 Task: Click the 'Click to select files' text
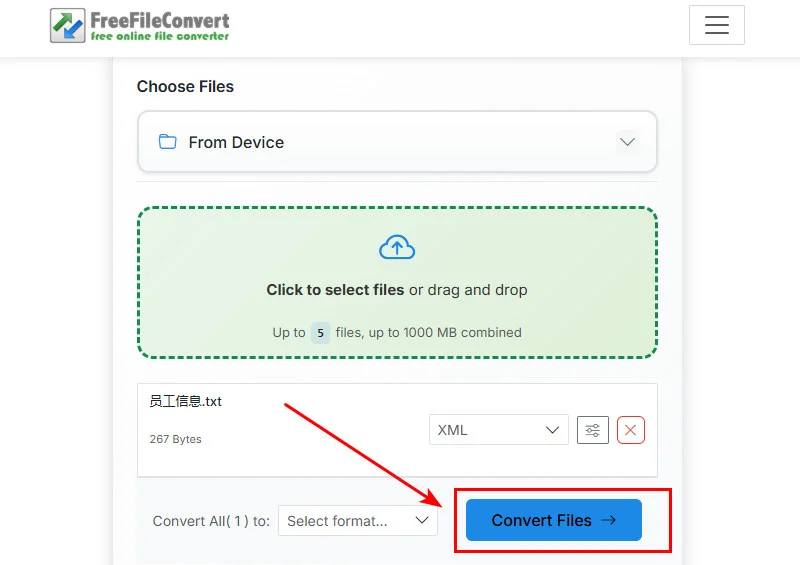click(335, 290)
